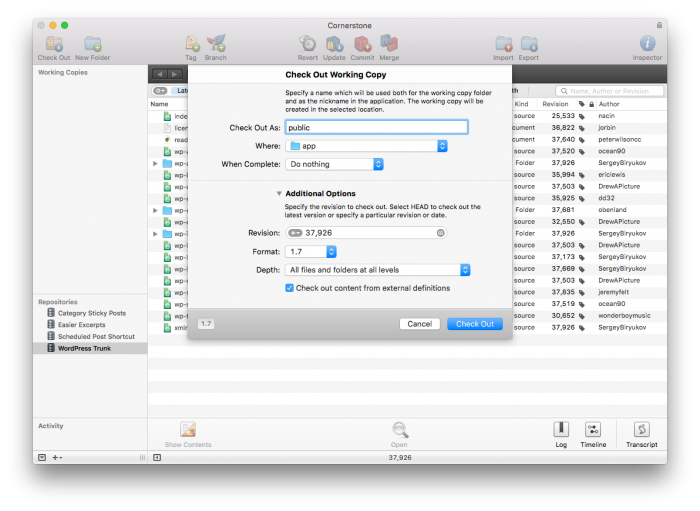The image size is (700, 511).
Task: Toggle Check out content from external definitions
Action: click(289, 288)
